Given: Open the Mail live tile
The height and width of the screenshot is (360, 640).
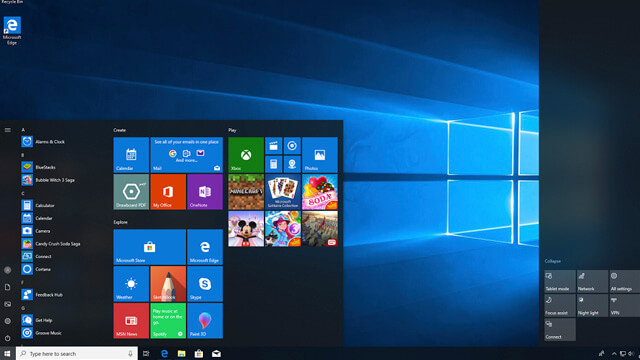Looking at the screenshot, I should point(187,155).
